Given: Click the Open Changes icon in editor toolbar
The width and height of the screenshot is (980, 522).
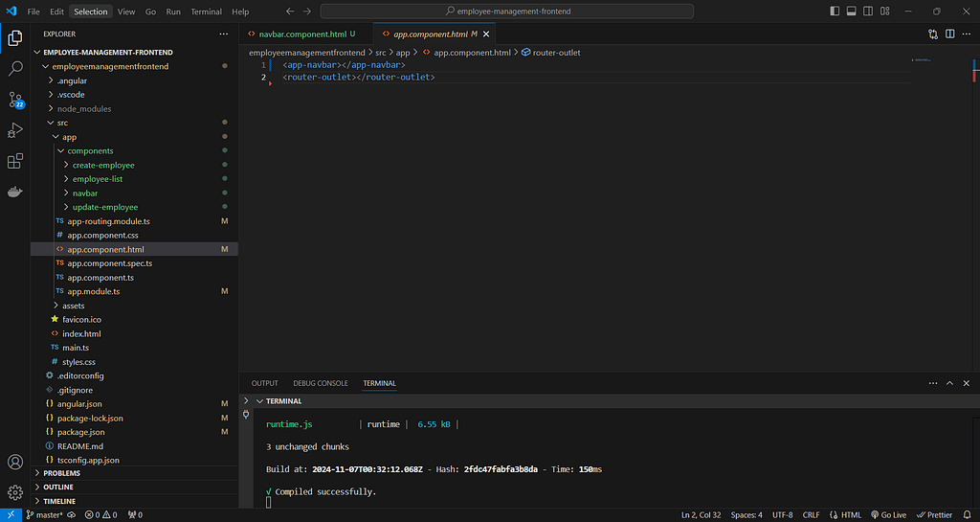Looking at the screenshot, I should [933, 34].
